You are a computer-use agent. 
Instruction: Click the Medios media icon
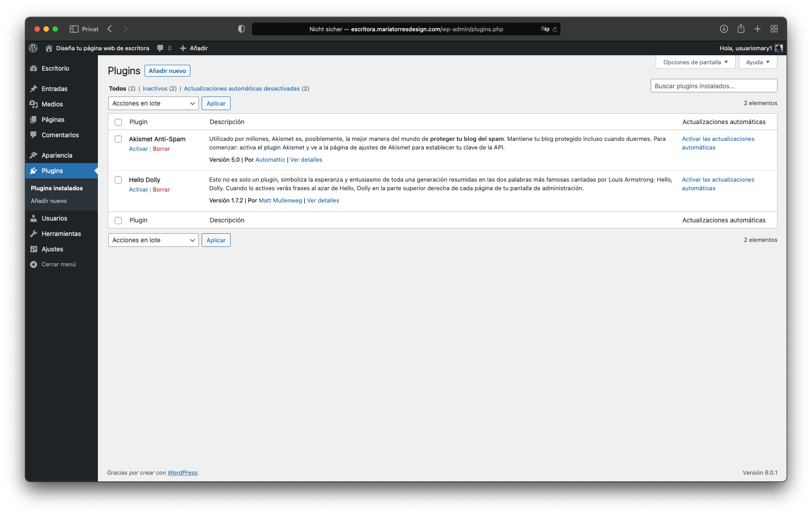click(34, 104)
